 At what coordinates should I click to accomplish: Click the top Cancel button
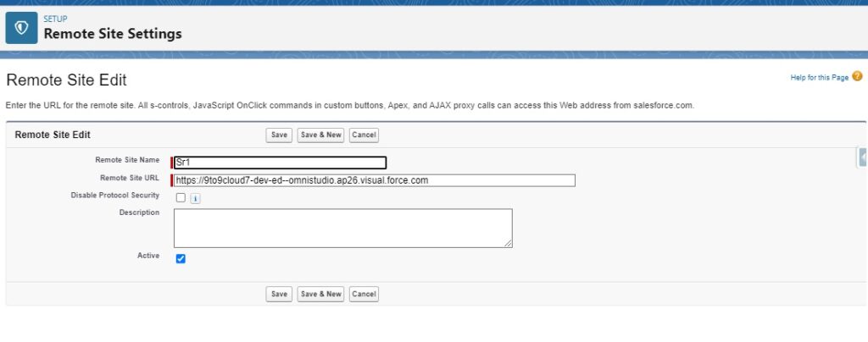click(364, 135)
